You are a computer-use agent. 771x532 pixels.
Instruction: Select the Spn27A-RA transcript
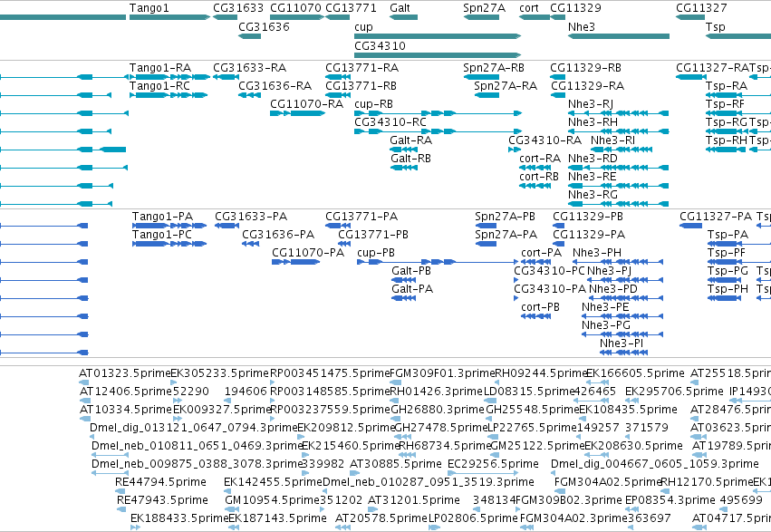point(487,95)
